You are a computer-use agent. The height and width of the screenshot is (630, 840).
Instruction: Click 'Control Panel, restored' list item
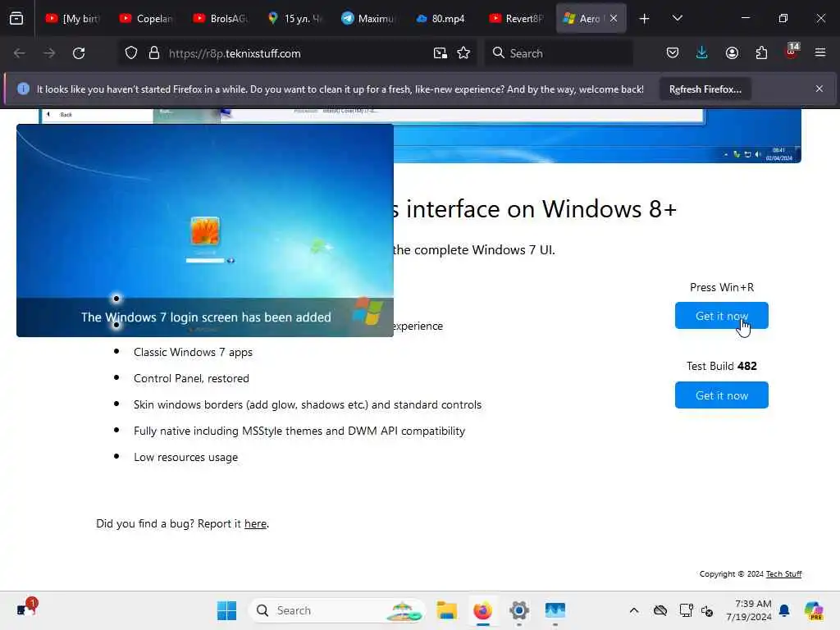pyautogui.click(x=191, y=378)
